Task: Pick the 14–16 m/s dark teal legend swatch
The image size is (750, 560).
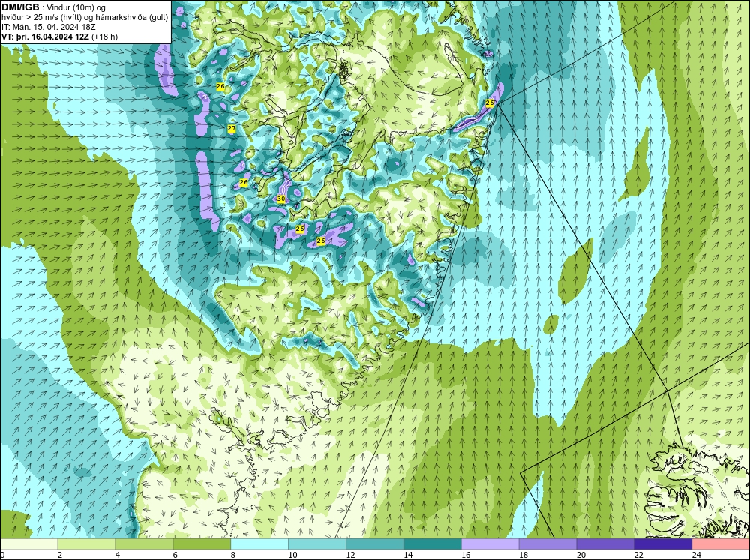Action: click(x=433, y=544)
